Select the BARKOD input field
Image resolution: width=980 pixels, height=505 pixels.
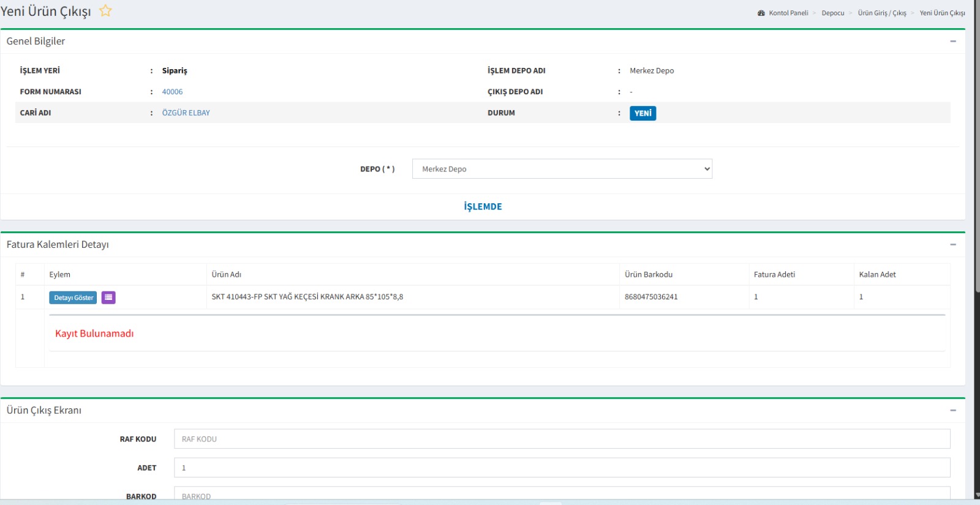(562, 495)
